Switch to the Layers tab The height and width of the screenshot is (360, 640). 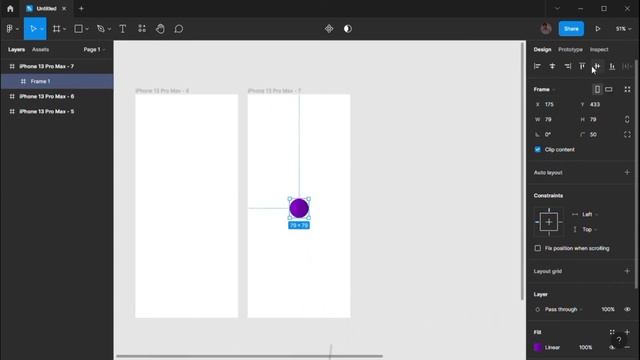point(16,49)
